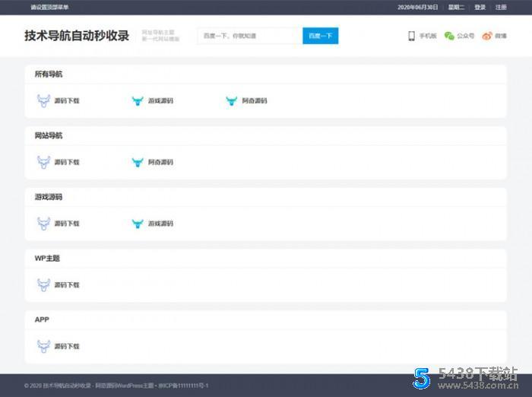Open the APP section heading
The height and width of the screenshot is (397, 532).
click(42, 319)
